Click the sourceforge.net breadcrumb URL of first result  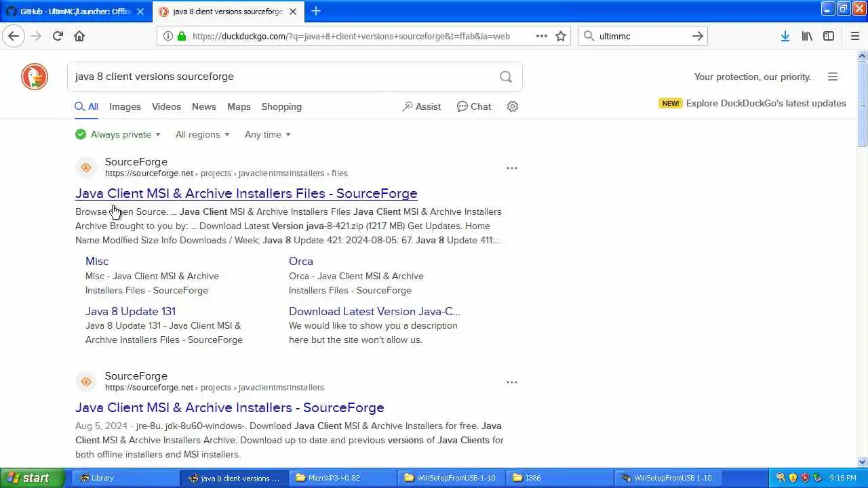click(x=226, y=174)
